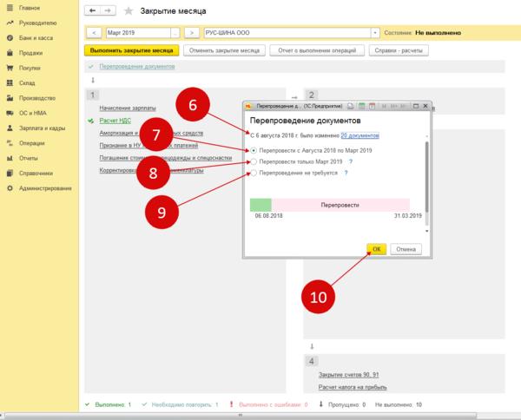
Task: Click Выполнить закрытие месяца button
Action: click(x=132, y=50)
